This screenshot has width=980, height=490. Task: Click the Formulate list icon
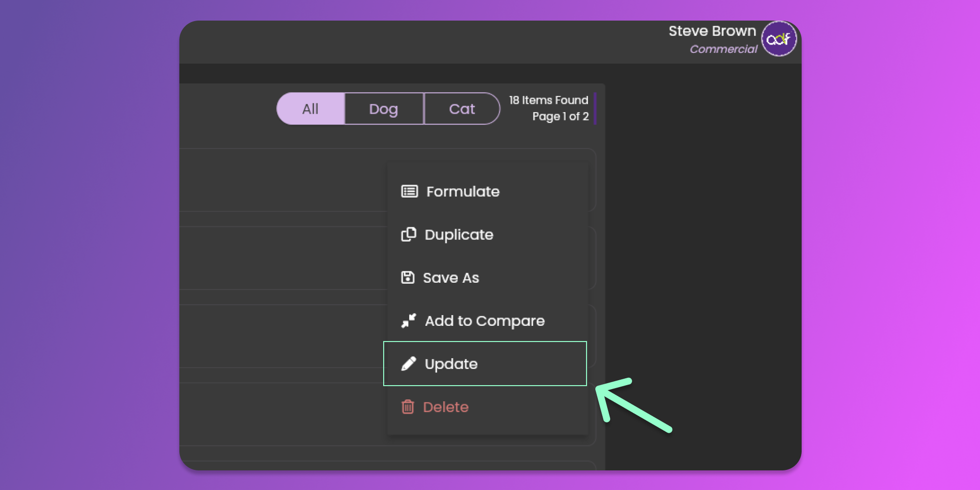tap(409, 191)
